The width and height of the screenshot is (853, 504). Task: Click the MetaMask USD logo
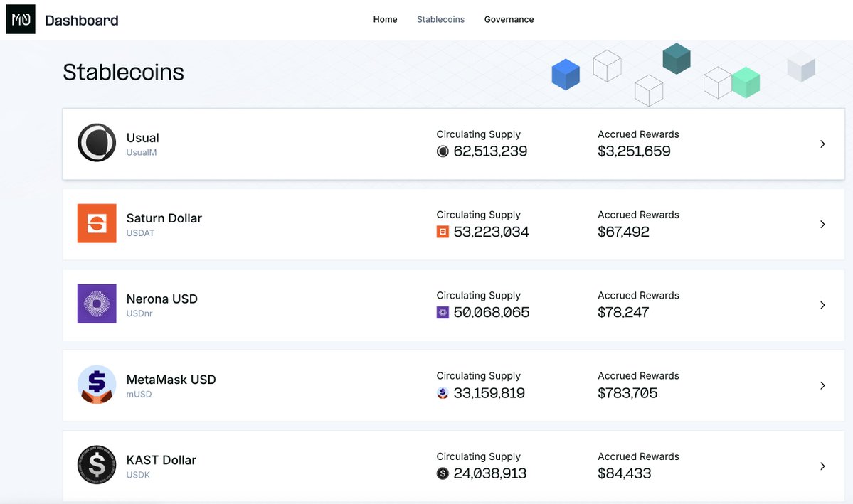97,385
